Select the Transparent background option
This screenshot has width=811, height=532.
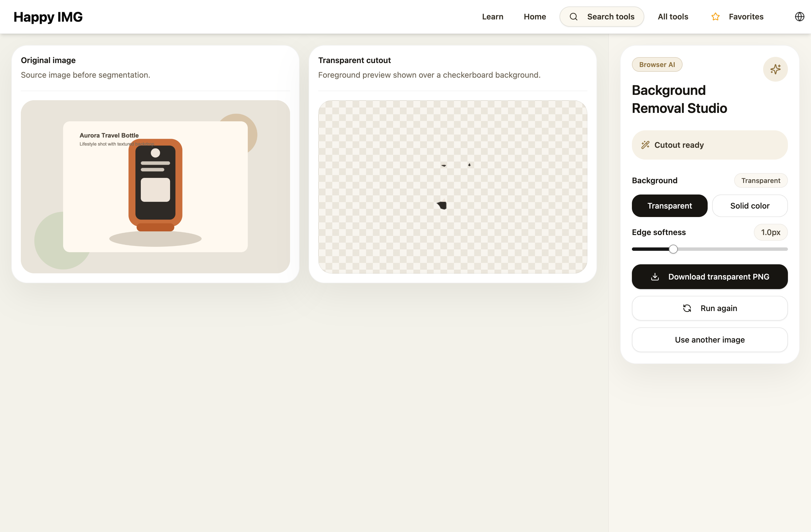pos(670,206)
